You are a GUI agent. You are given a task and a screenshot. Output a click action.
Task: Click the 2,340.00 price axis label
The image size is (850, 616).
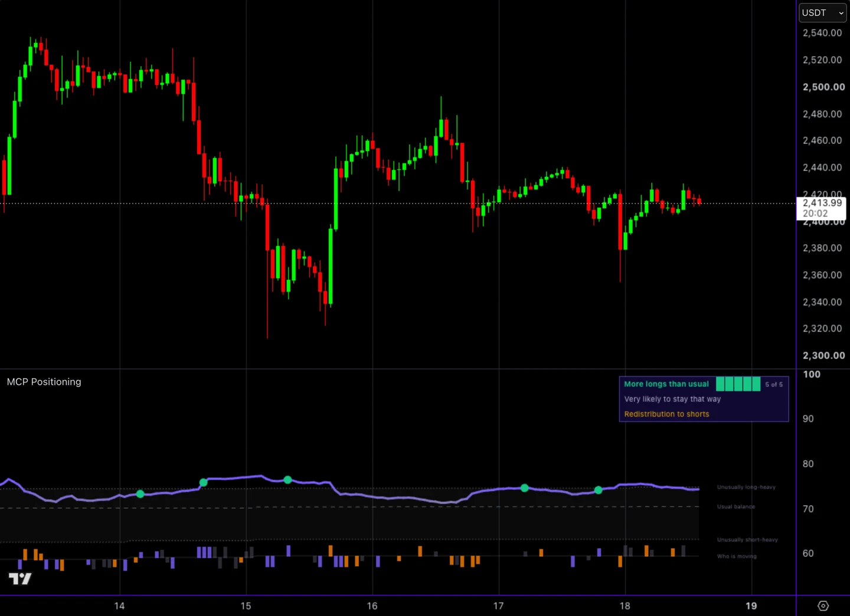[822, 302]
